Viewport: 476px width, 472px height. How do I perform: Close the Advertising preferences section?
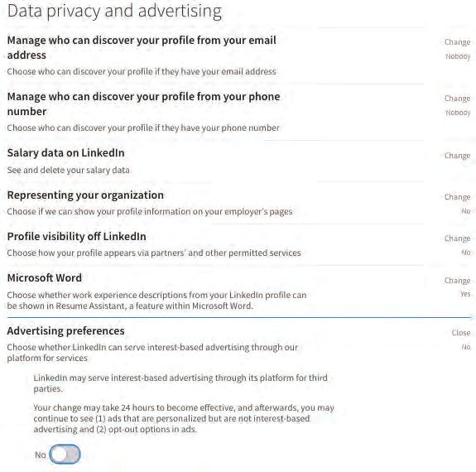coord(461,333)
